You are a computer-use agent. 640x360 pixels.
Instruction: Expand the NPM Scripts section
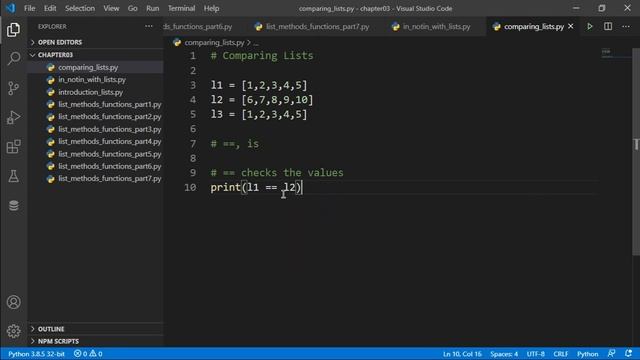[x=96, y=341]
